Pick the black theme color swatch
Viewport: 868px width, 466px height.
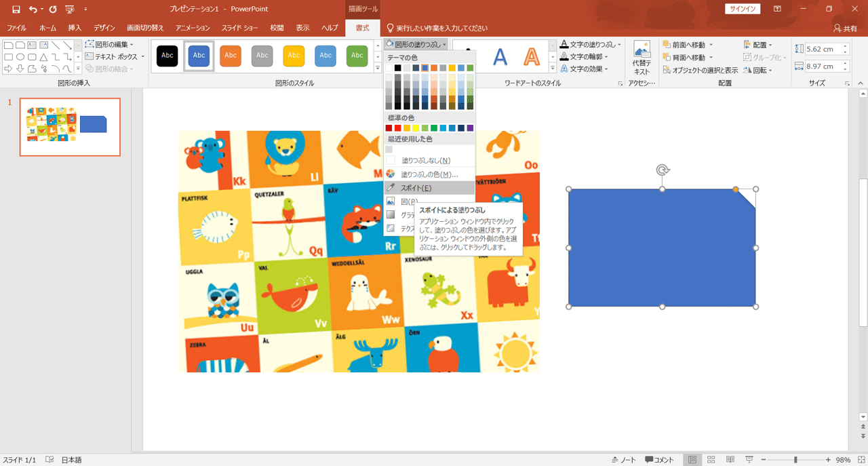pyautogui.click(x=398, y=68)
